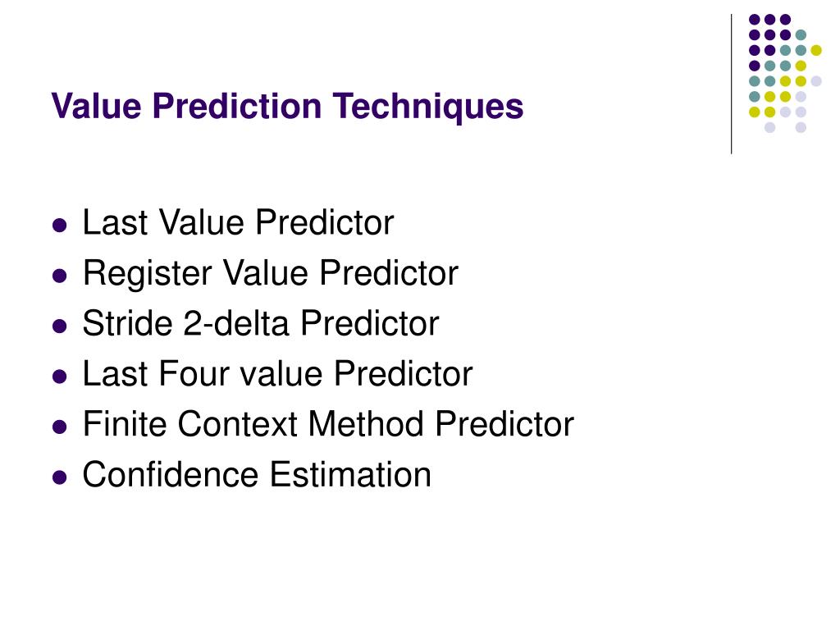Select the Finite Context Method Predictor text
Screen dimensions: 840x630
pos(328,424)
